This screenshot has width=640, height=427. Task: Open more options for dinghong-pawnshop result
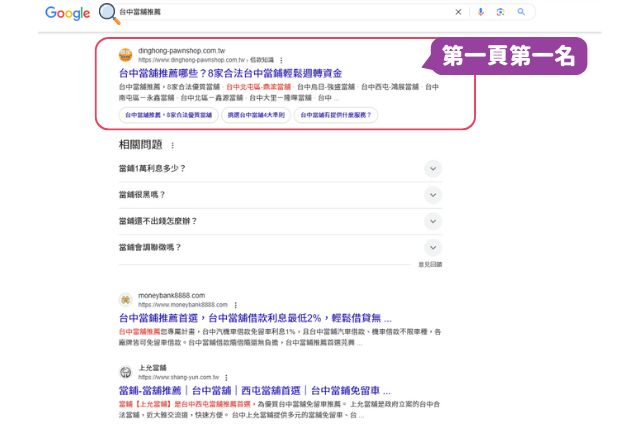[x=281, y=60]
